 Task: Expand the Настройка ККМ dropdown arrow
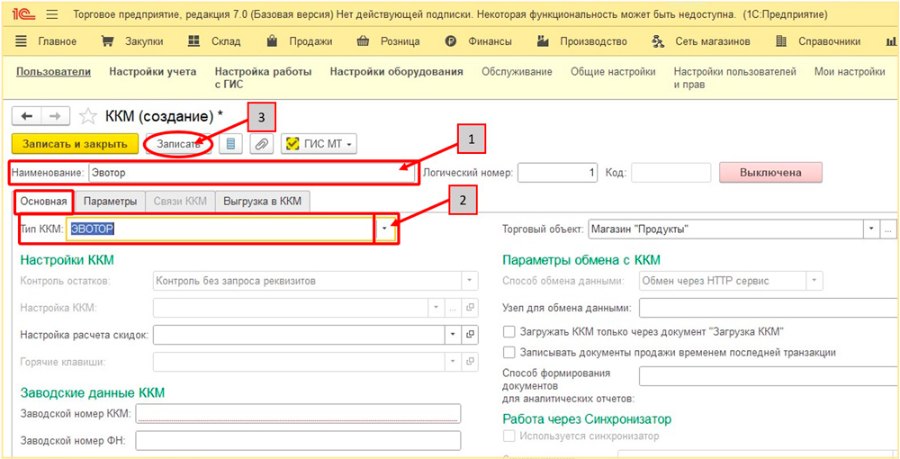437,308
